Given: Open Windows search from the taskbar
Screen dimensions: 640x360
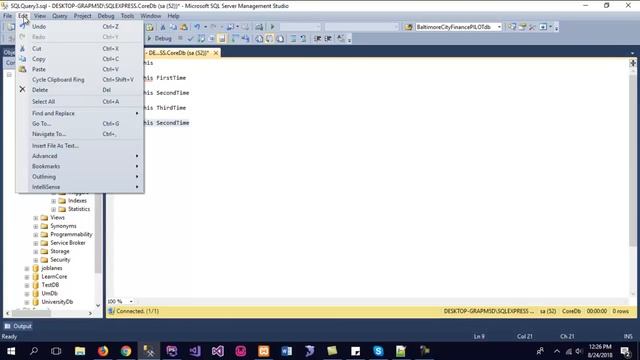Looking at the screenshot, I should click(34, 351).
